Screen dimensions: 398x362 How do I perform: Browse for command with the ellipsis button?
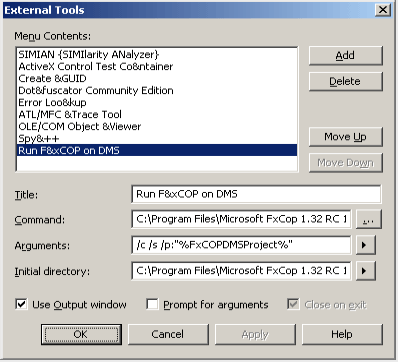(x=368, y=219)
